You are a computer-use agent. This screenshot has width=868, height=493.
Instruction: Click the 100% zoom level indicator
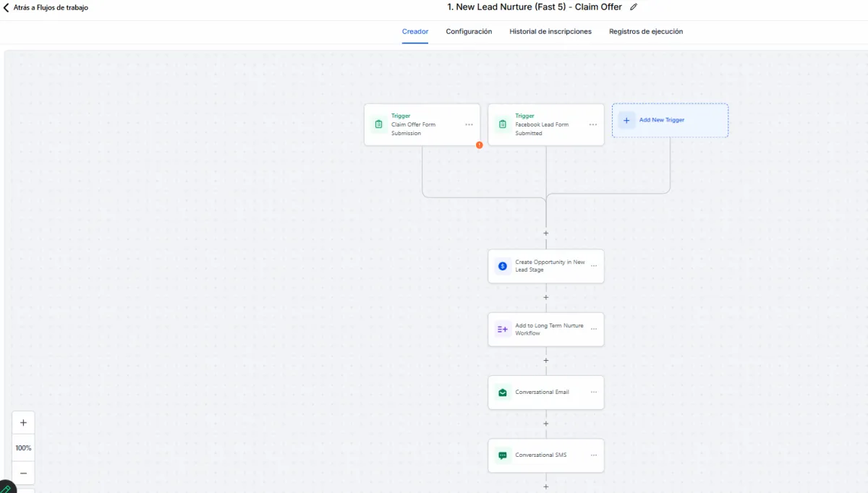point(23,448)
